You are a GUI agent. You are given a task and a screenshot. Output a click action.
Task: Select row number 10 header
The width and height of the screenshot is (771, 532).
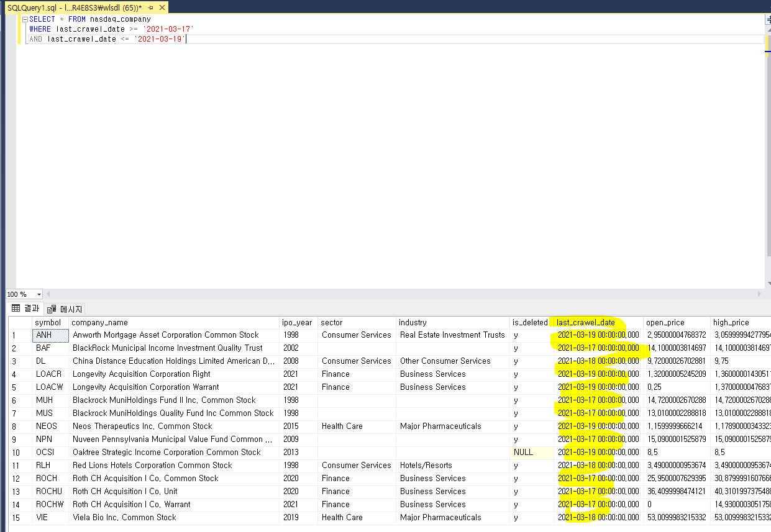20,453
